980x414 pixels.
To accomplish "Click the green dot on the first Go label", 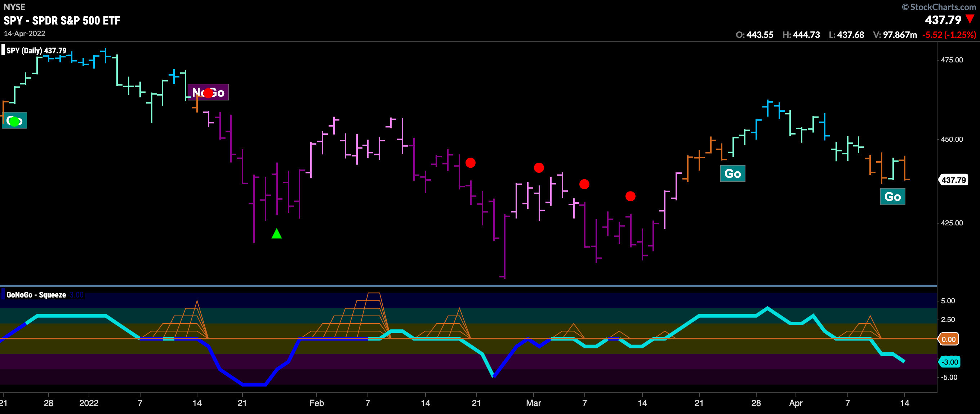I will click(x=14, y=122).
